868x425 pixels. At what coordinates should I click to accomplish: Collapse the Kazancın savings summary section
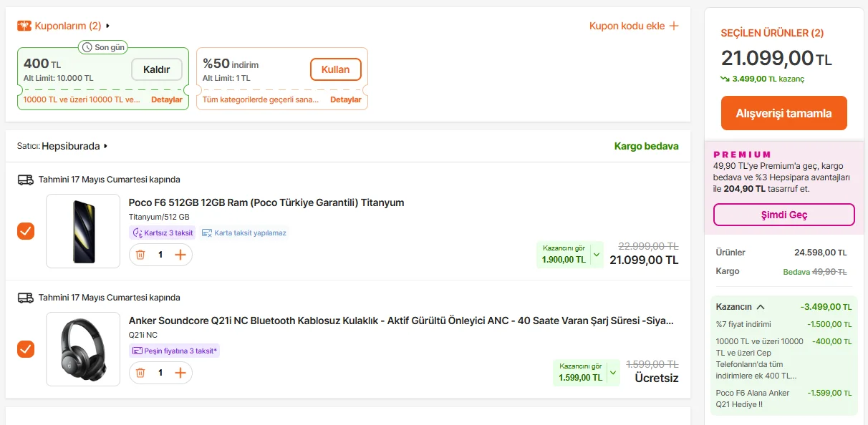[761, 307]
